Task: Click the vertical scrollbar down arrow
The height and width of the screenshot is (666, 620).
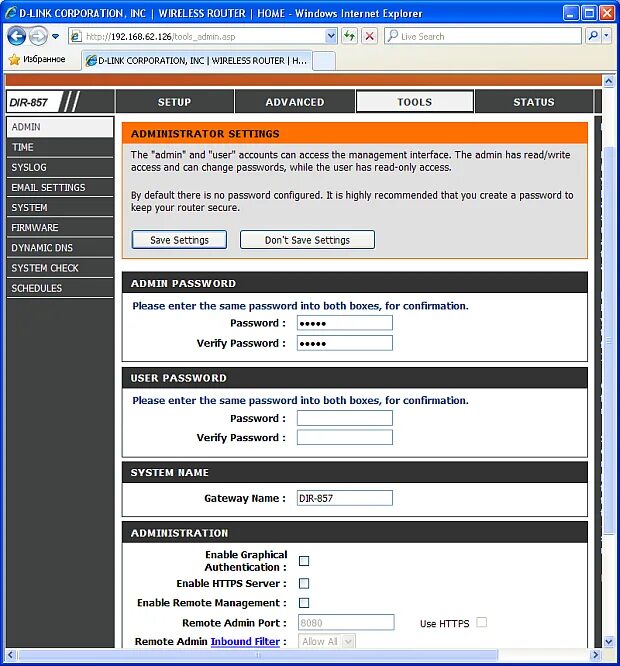Action: pyautogui.click(x=609, y=641)
